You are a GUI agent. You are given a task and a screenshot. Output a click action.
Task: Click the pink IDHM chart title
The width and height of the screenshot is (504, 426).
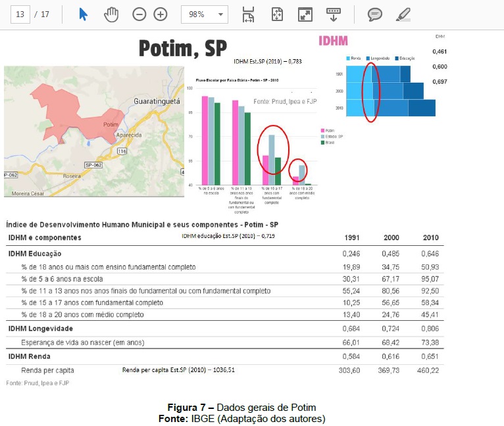(333, 41)
